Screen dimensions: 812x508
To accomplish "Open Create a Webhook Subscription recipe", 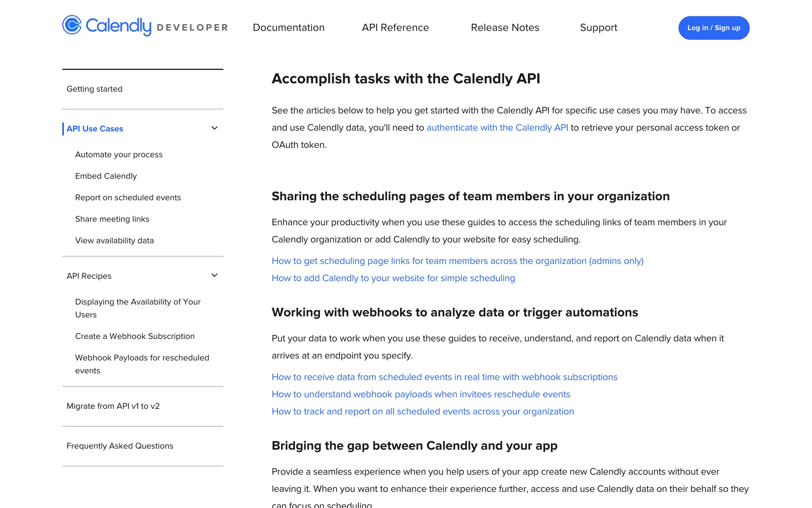I will click(135, 336).
